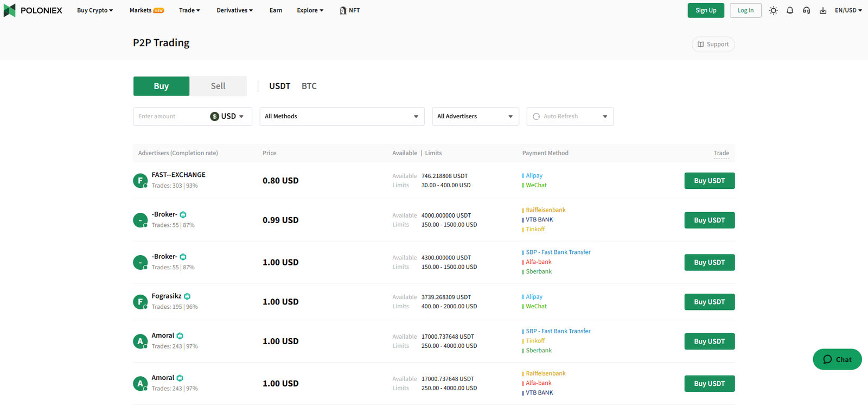Click Amoral avatar in the Tinkoff row
Viewport: 868px width, 406px height.
[140, 341]
